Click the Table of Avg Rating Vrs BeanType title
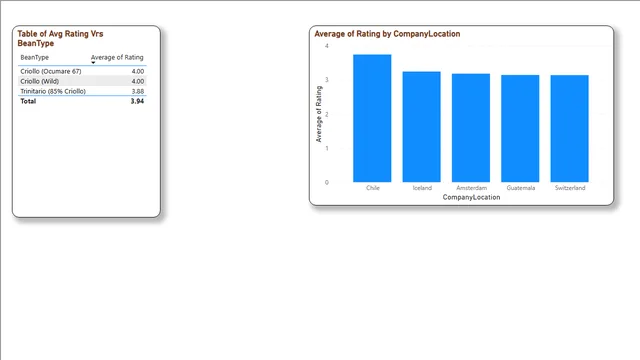 click(60, 38)
